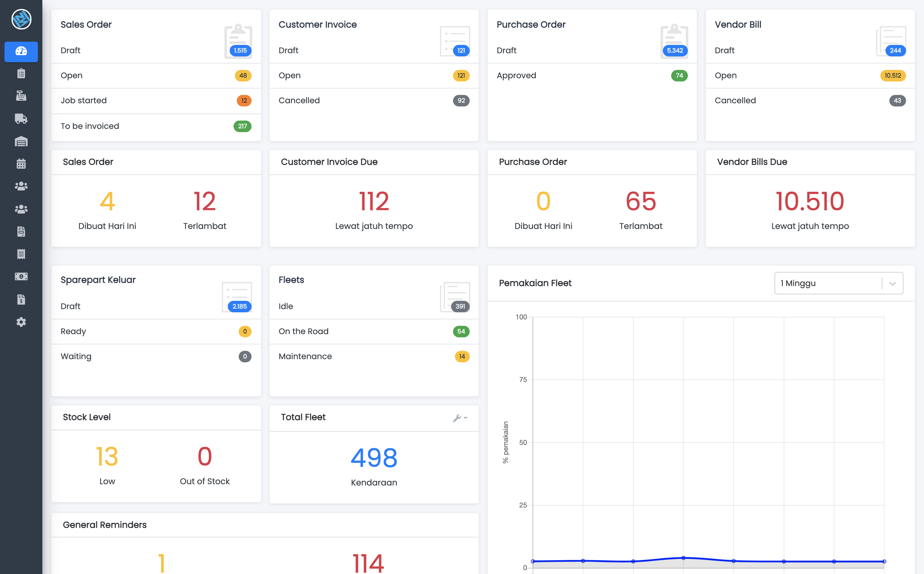Open the 1 Minggu period dropdown
This screenshot has height=574, width=924.
828,283
